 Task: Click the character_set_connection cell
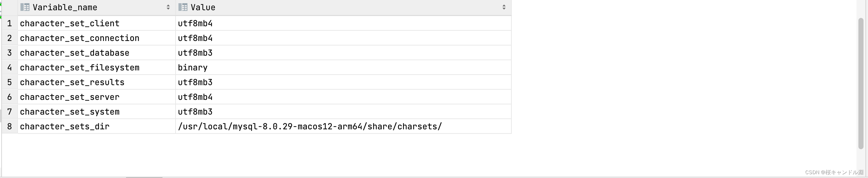[x=96, y=38]
